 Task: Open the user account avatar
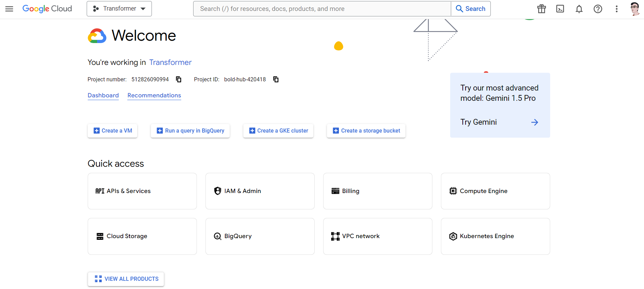point(635,9)
